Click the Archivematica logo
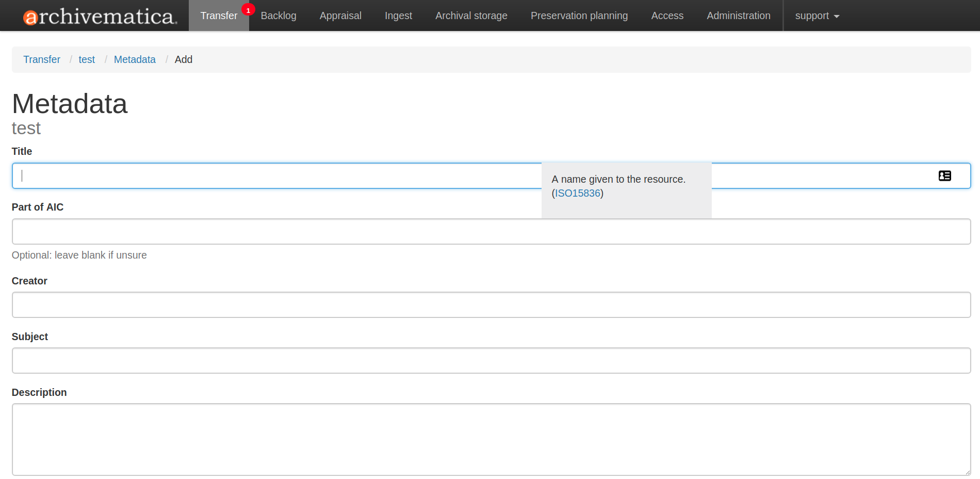The height and width of the screenshot is (479, 980). pyautogui.click(x=98, y=15)
